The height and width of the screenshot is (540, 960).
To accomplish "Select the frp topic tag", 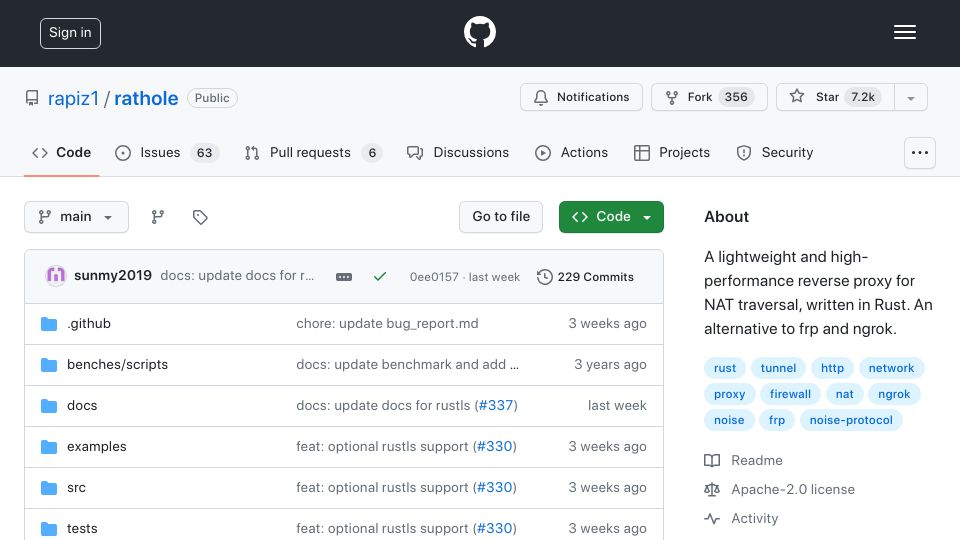I will (777, 420).
